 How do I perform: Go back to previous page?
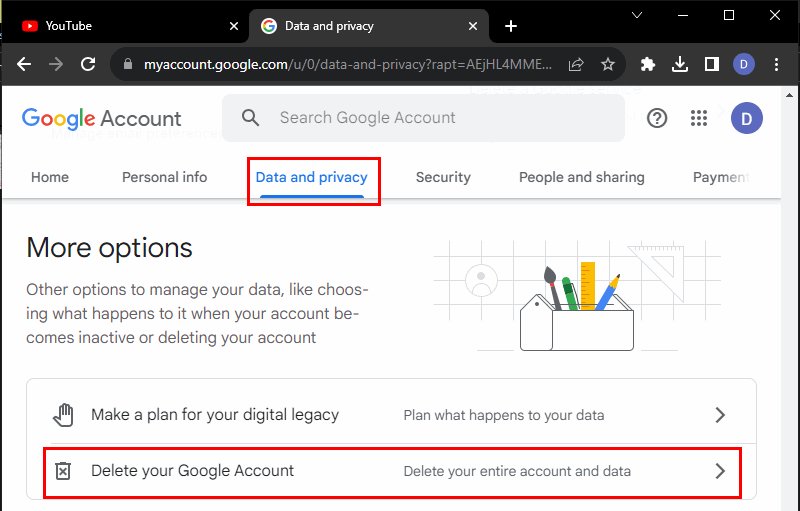click(24, 64)
